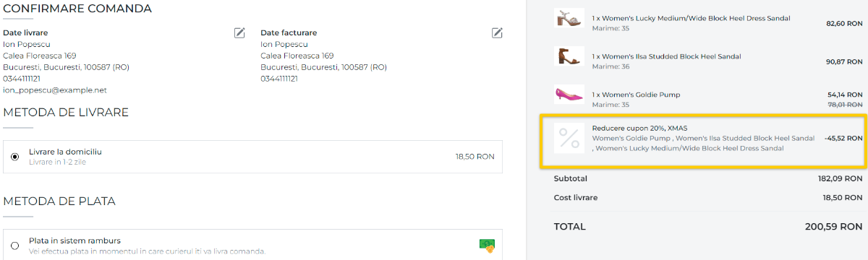Click the coupon percent discount icon
This screenshot has width=868, height=260.
[x=569, y=138]
